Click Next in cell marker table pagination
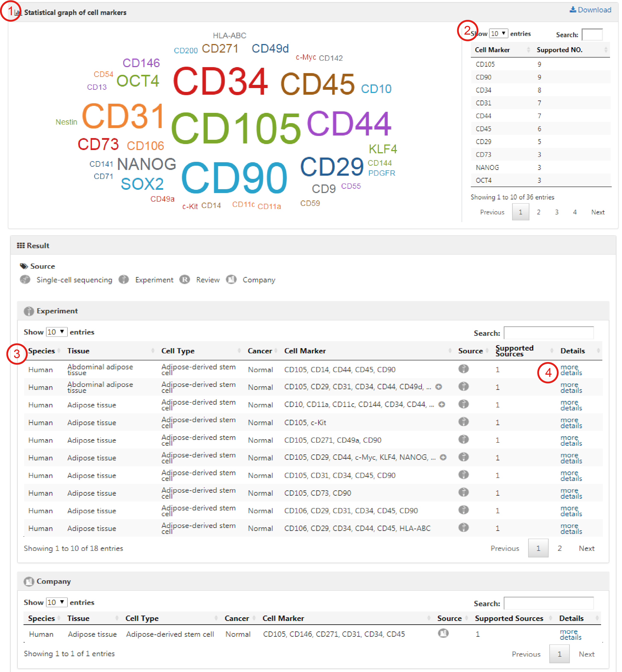Viewport: 622px width, 672px height. pyautogui.click(x=598, y=212)
